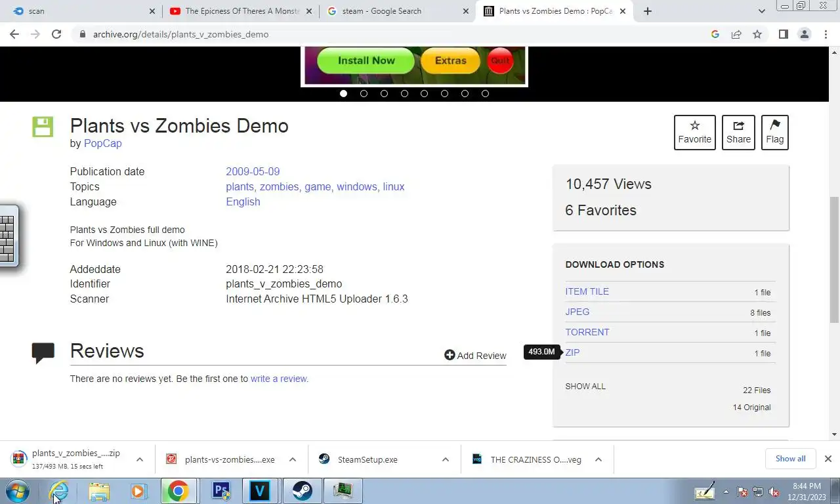Go back to the previous page
840x504 pixels.
click(x=14, y=34)
